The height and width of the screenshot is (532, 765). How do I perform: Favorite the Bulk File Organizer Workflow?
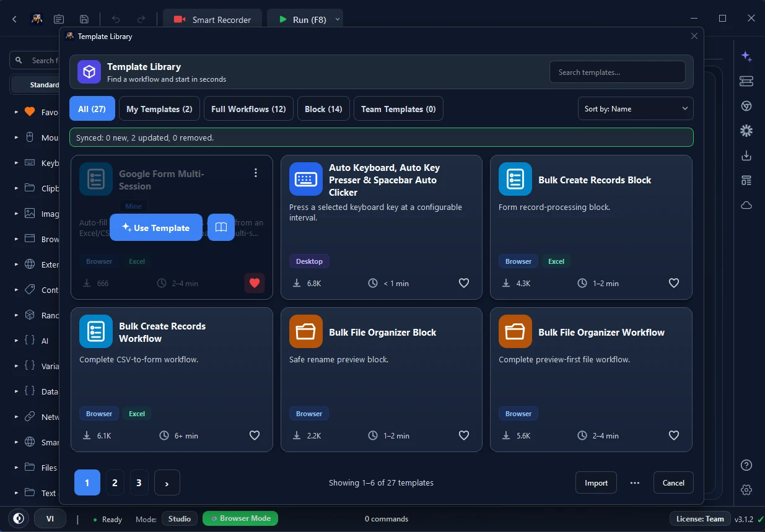click(x=674, y=435)
